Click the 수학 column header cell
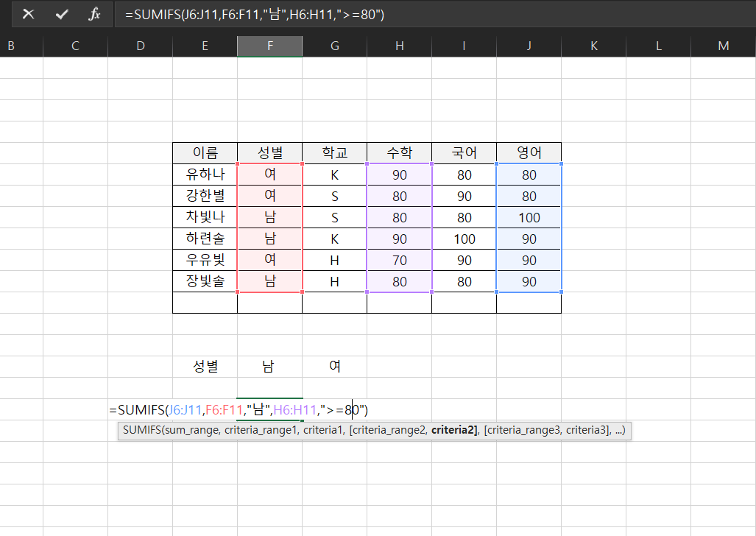The image size is (756, 536). (399, 153)
